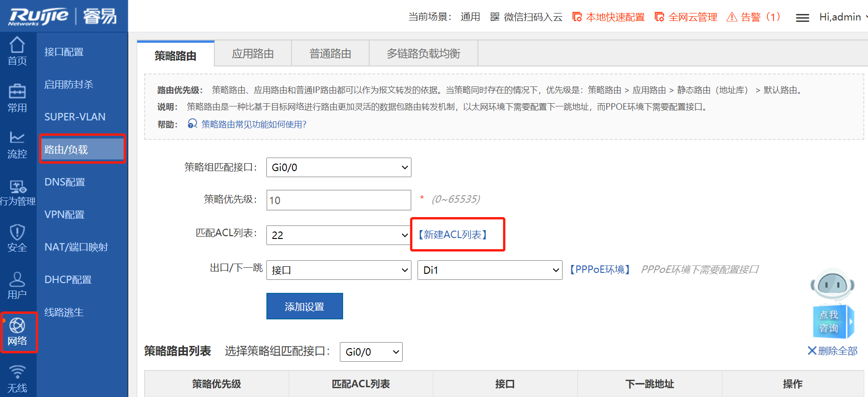Click the 接口 column header
The width and height of the screenshot is (868, 397).
[505, 384]
